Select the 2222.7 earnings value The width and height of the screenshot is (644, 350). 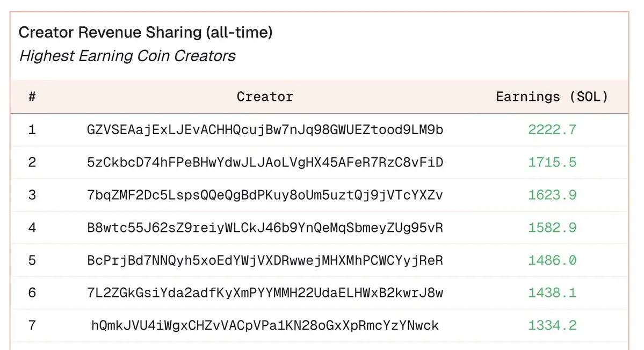pyautogui.click(x=552, y=130)
